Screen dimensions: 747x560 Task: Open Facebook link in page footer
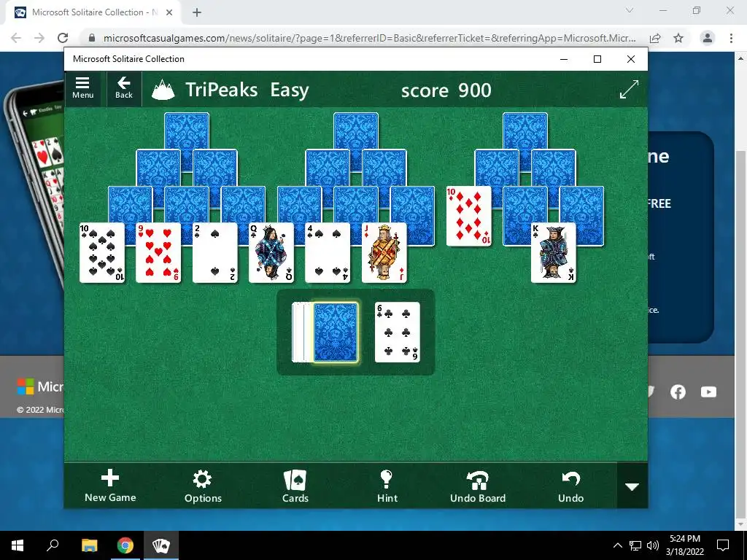pos(678,392)
